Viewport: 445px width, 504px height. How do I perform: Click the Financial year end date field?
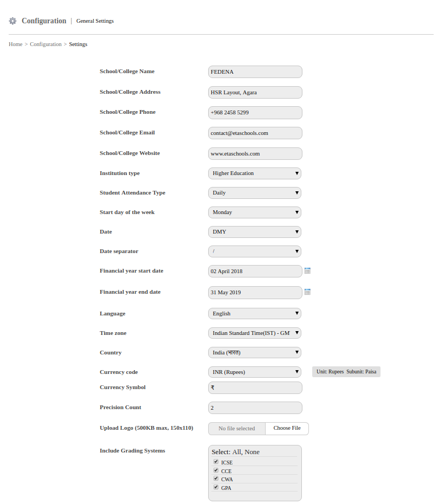(x=255, y=293)
